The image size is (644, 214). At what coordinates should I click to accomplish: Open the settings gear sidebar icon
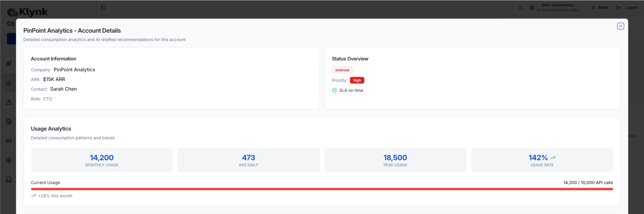(9, 160)
